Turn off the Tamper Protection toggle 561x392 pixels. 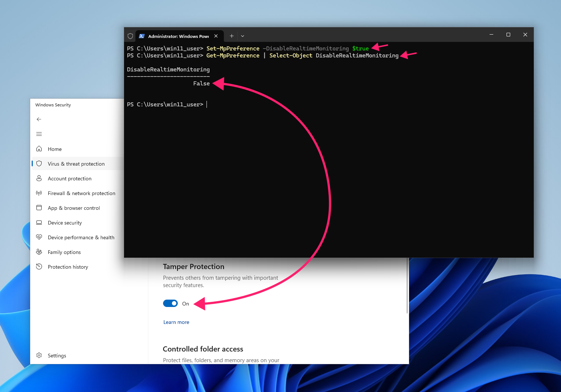[170, 303]
